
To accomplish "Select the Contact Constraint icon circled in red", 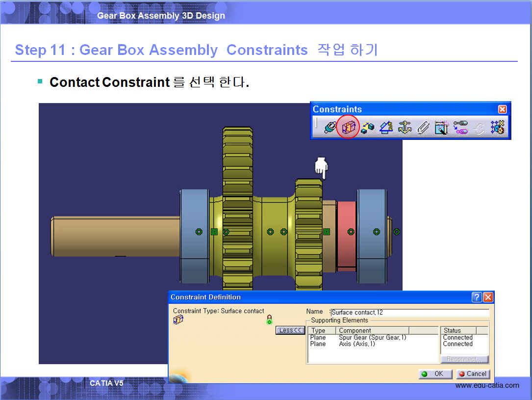I will pos(348,128).
